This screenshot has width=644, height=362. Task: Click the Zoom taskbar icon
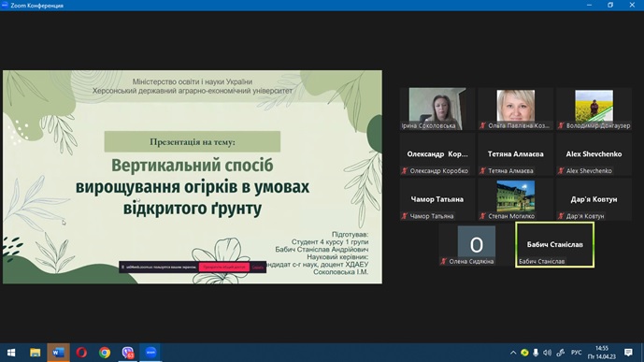click(x=151, y=353)
